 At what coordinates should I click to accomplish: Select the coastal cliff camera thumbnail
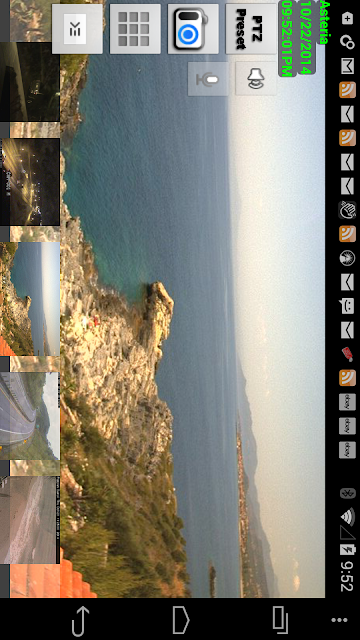pyautogui.click(x=30, y=298)
